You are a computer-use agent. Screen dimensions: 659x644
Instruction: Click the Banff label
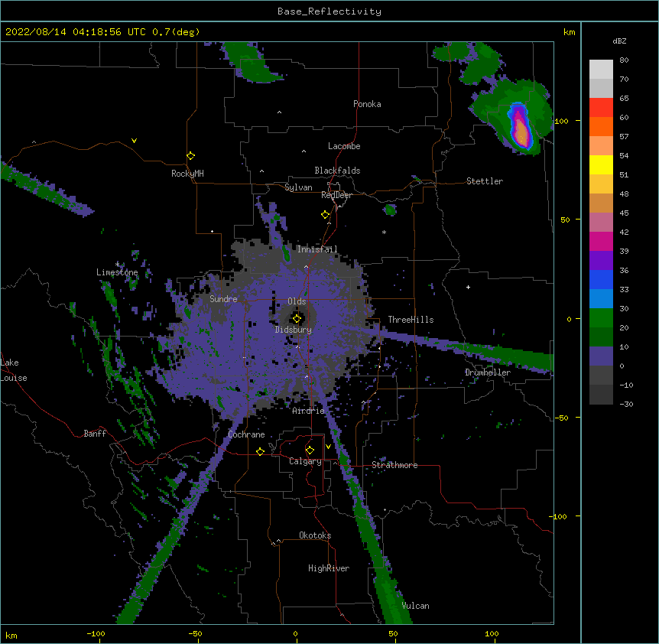click(x=95, y=434)
